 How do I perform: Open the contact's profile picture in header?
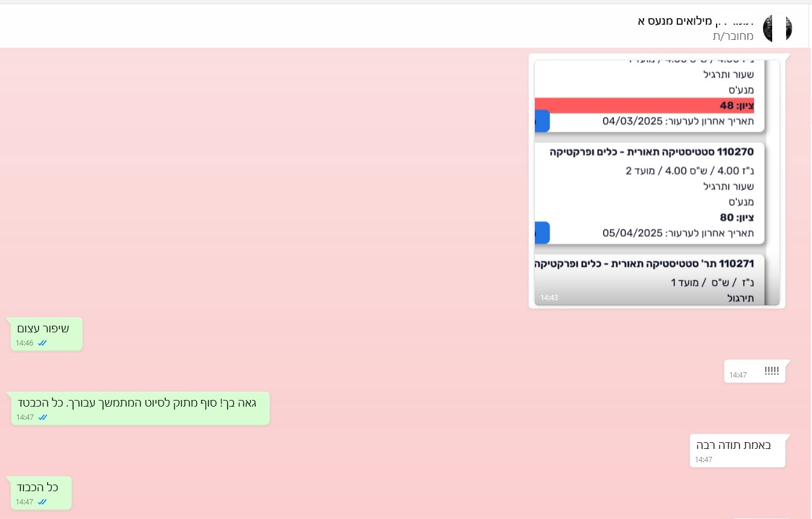pyautogui.click(x=777, y=28)
